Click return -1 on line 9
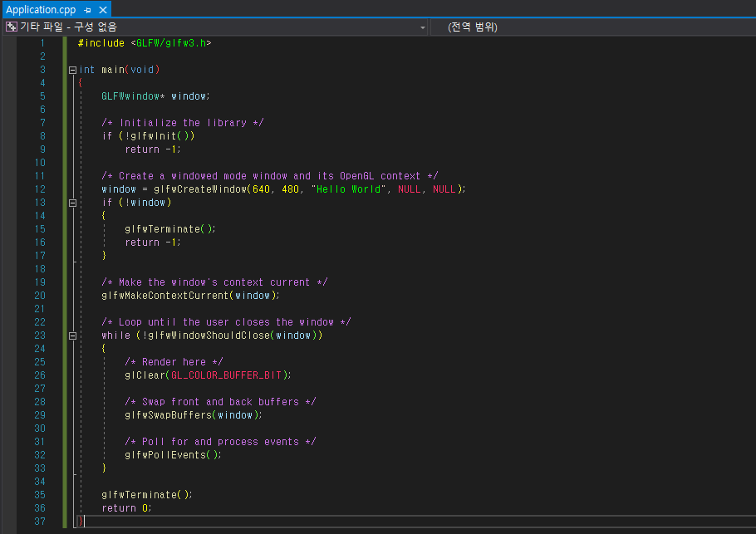Screen dimensions: 756x534 [x=152, y=149]
